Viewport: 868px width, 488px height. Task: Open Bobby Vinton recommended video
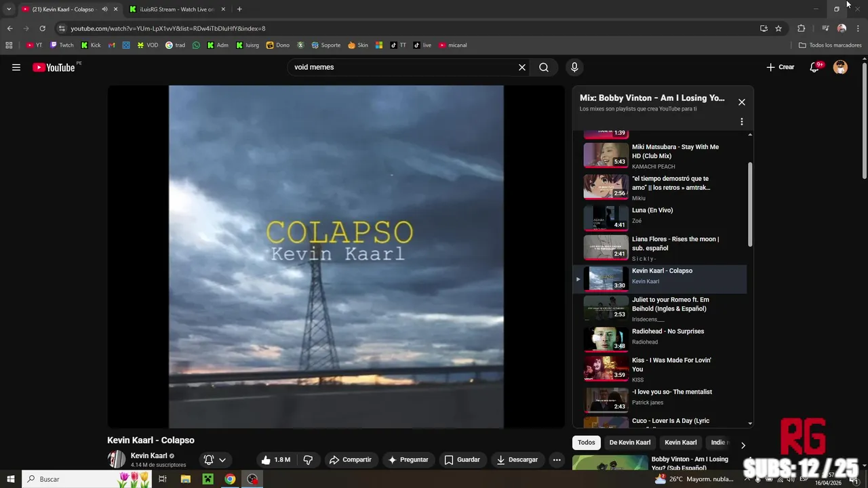tap(663, 463)
